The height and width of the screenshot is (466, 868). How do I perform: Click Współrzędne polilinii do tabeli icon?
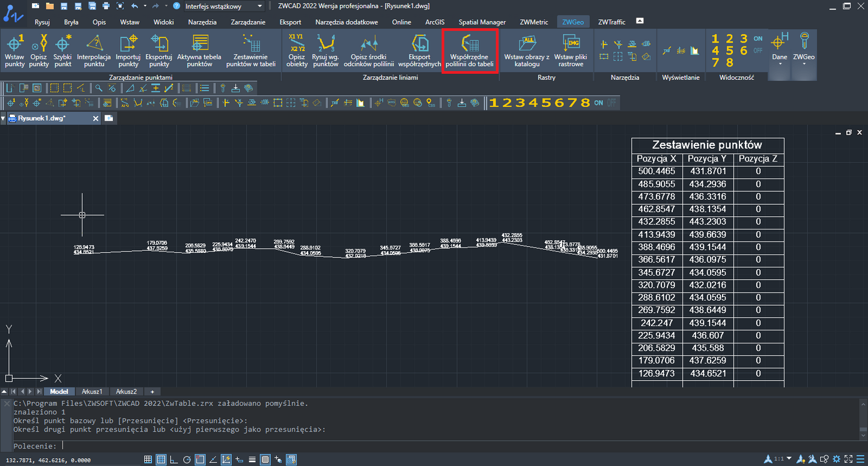pos(470,50)
